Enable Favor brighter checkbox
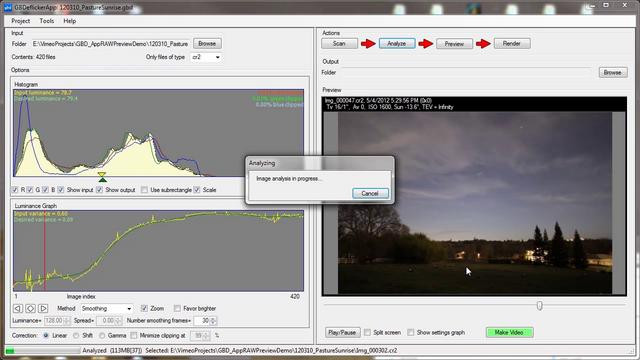Screen dimensions: 640x360 click(177, 308)
